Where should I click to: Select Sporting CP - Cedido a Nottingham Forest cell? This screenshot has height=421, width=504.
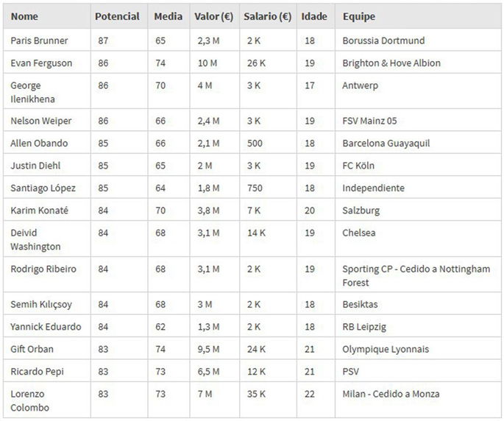tap(416, 275)
